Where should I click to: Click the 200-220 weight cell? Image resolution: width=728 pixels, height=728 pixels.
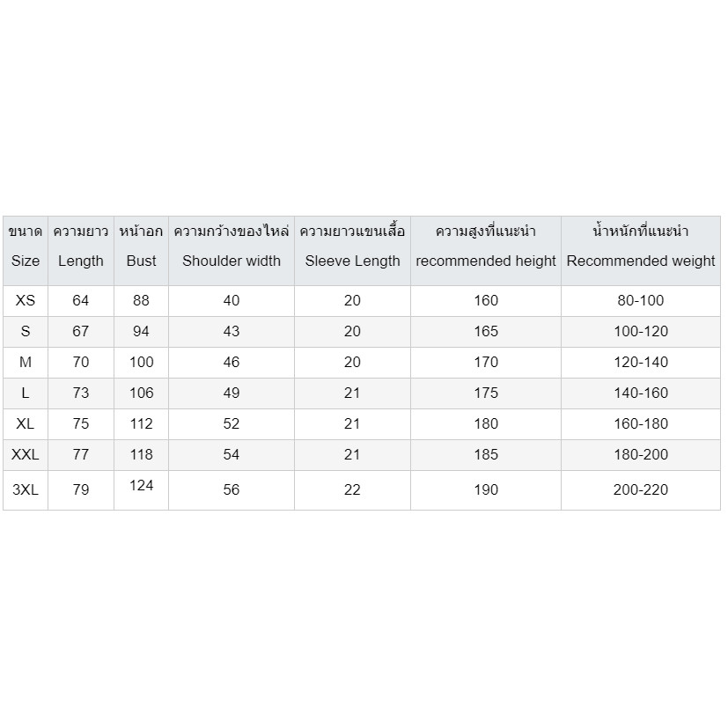pos(641,489)
